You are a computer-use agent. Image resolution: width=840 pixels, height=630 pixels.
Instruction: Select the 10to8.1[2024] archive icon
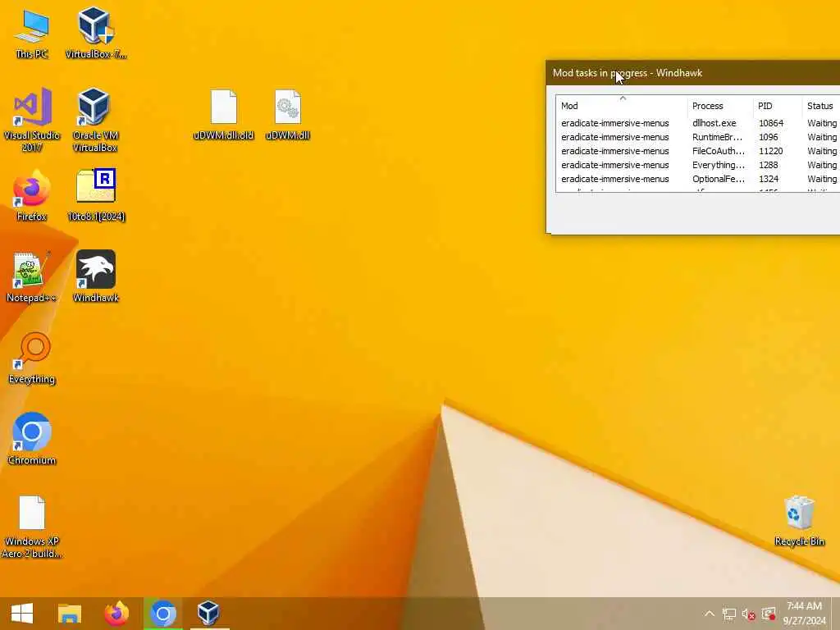click(96, 196)
